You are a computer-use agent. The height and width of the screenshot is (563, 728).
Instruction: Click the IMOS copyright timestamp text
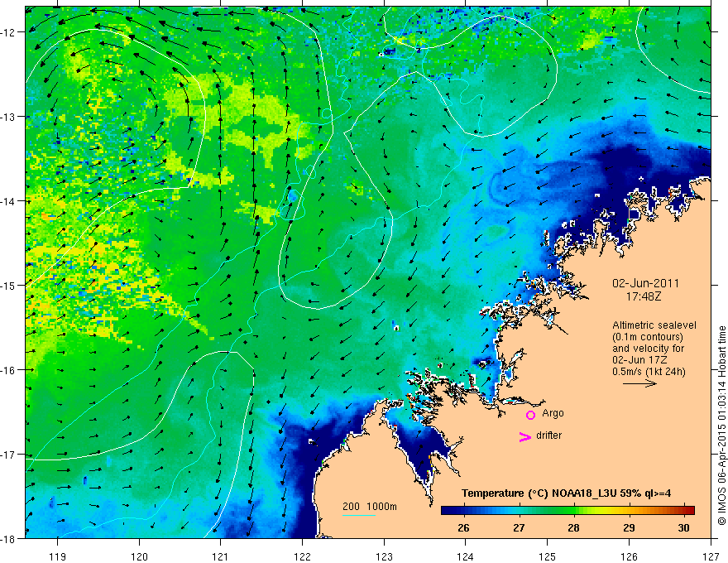[721, 426]
